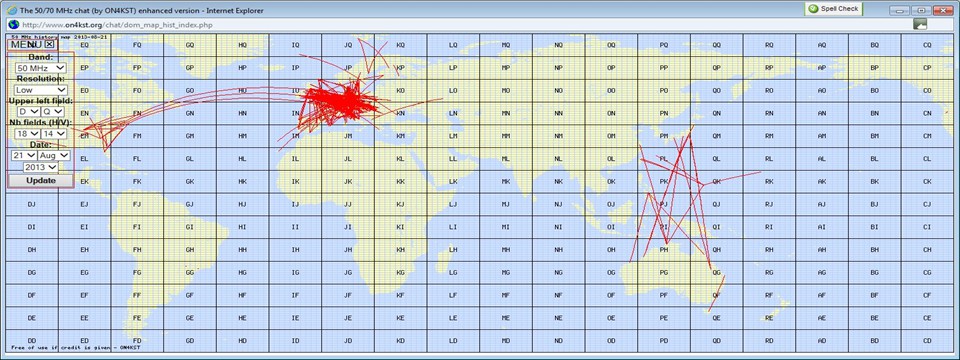Expand upper left field Q selector
Viewport: 960px width, 360px height.
click(53, 111)
